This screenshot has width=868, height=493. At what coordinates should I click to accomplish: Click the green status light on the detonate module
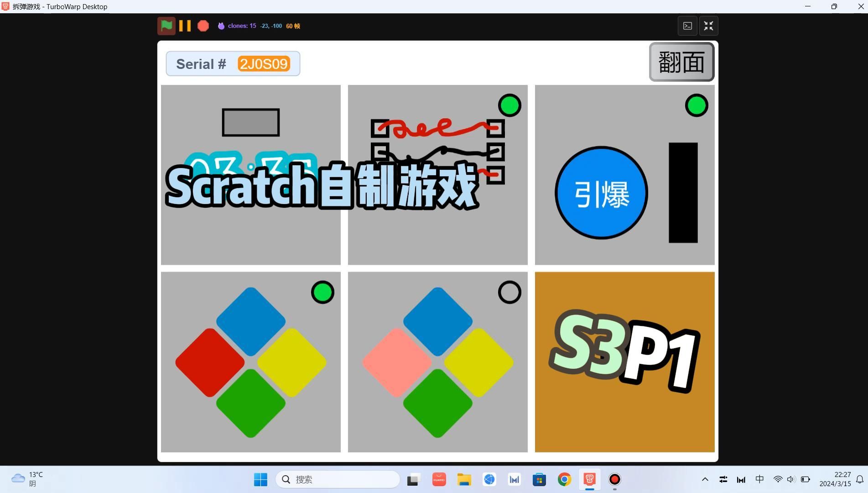(696, 105)
